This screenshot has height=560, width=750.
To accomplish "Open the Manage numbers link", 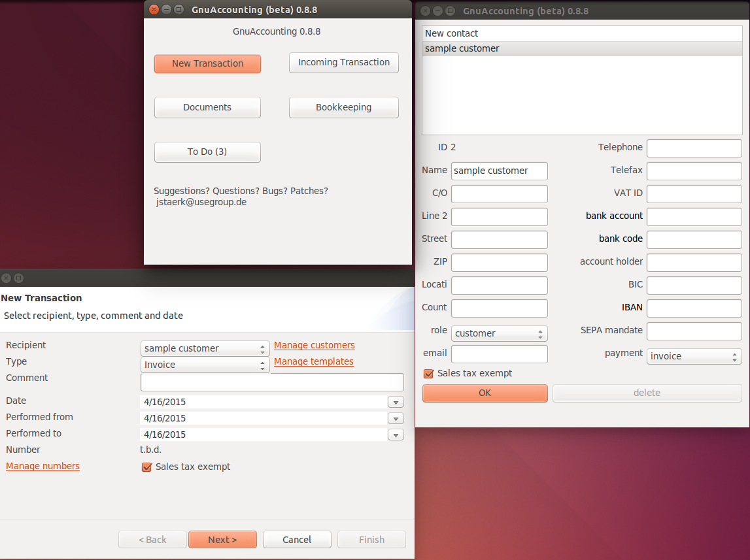I will click(x=43, y=466).
